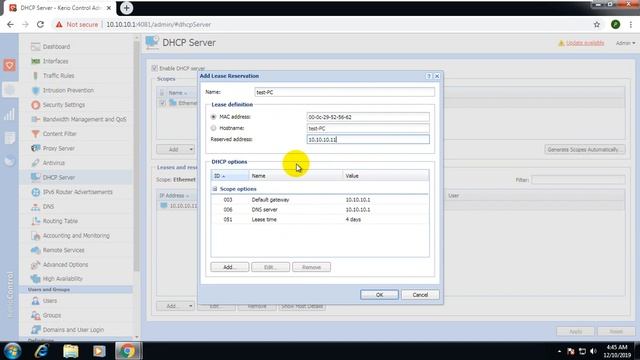Cancel the Add Lease Reservation dialog
This screenshot has width=640, height=360.
coord(420,295)
